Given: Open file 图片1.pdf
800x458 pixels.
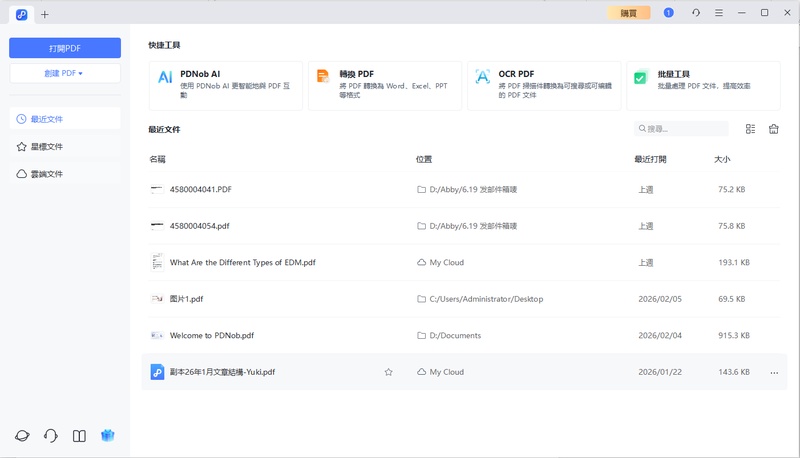Looking at the screenshot, I should click(x=186, y=299).
